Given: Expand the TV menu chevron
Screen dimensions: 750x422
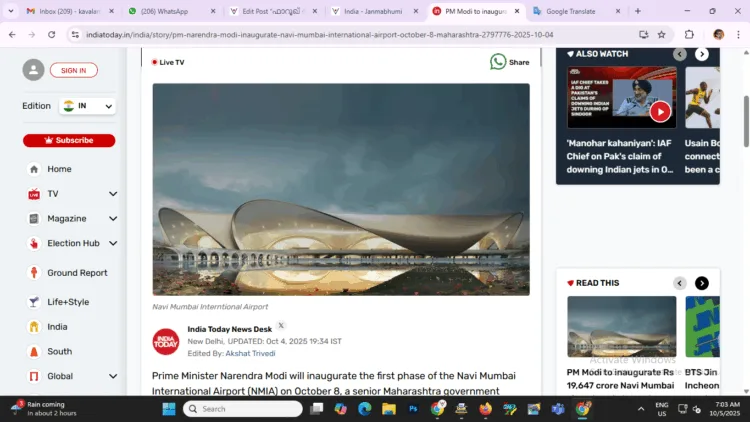Looking at the screenshot, I should click(113, 194).
